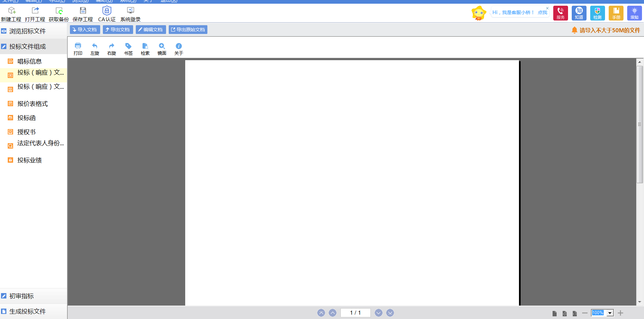Click the fit-page view icon
The width and height of the screenshot is (644, 319).
tap(565, 313)
